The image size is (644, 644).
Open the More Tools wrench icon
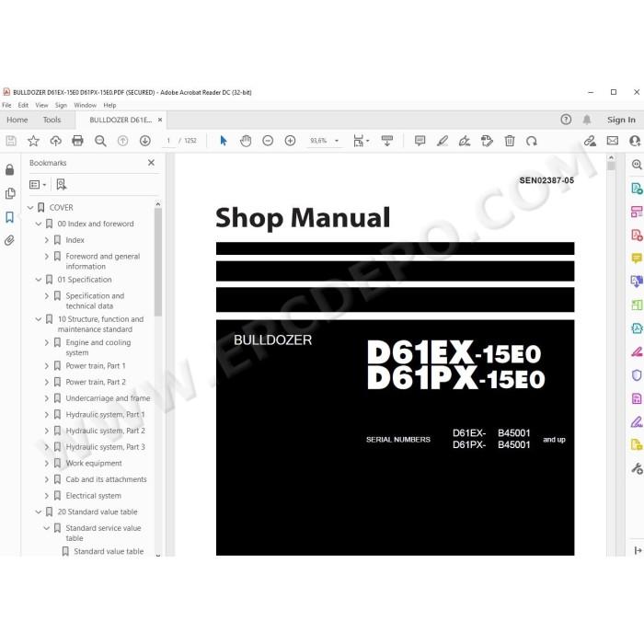coord(637,468)
